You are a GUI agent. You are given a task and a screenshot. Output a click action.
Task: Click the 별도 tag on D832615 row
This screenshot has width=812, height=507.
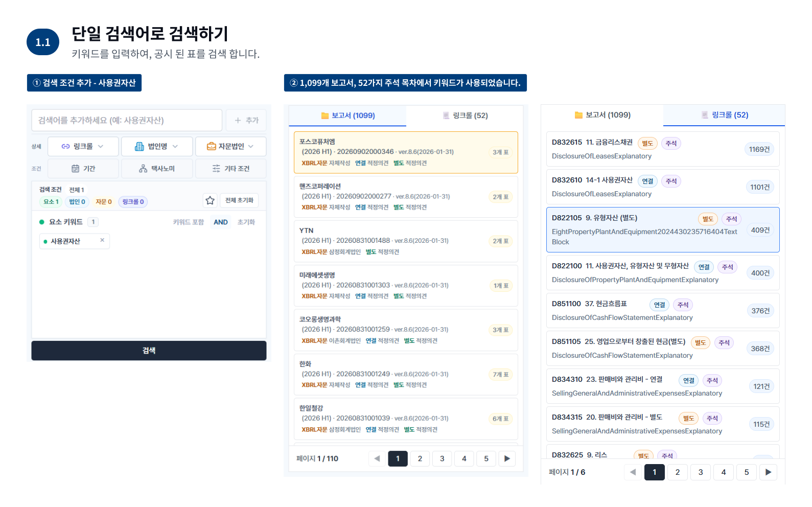pos(647,144)
